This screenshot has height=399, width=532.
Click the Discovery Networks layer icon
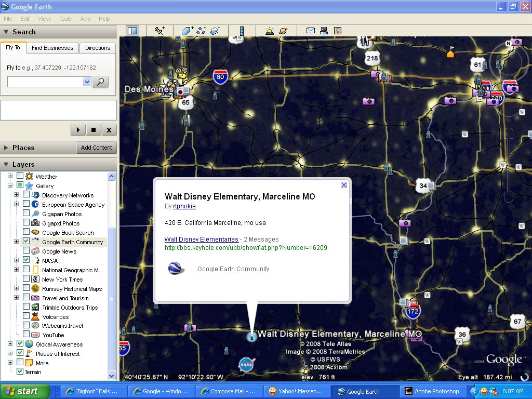coord(35,195)
